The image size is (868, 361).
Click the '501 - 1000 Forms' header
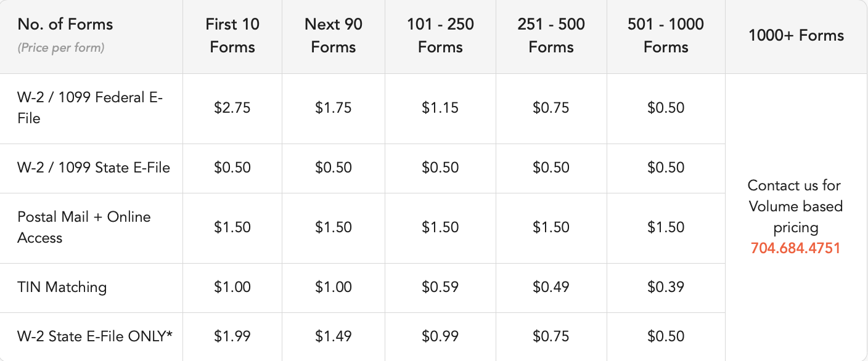pyautogui.click(x=666, y=36)
